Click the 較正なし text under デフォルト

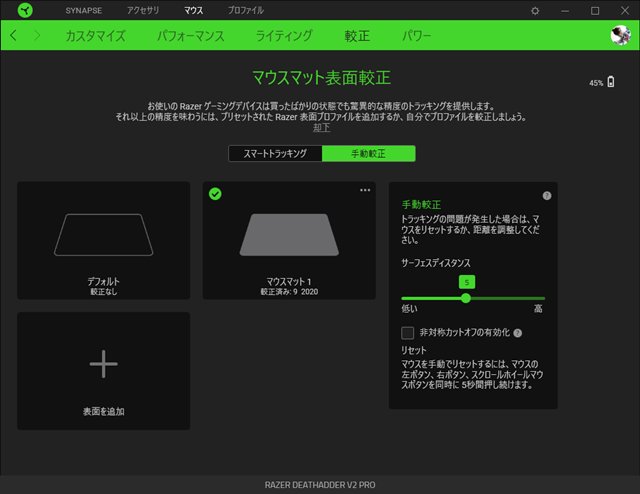pyautogui.click(x=104, y=292)
